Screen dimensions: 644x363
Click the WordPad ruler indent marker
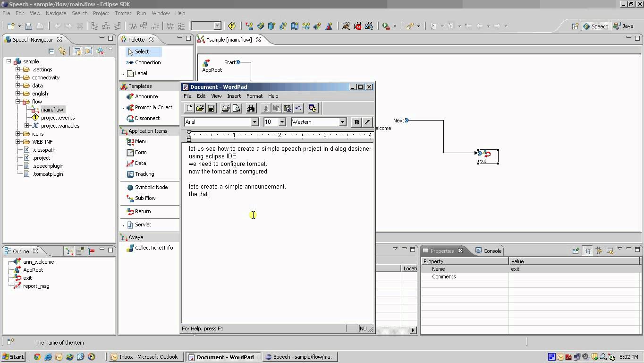[189, 137]
